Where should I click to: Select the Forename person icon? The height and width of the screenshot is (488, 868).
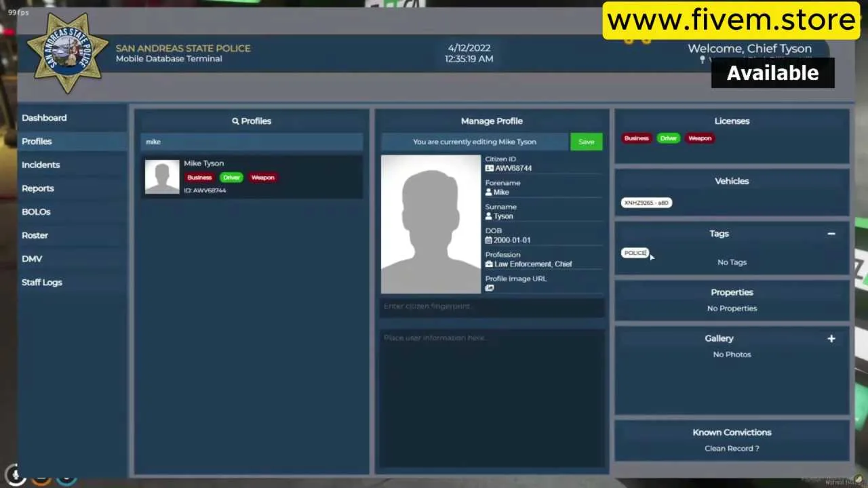pos(490,192)
